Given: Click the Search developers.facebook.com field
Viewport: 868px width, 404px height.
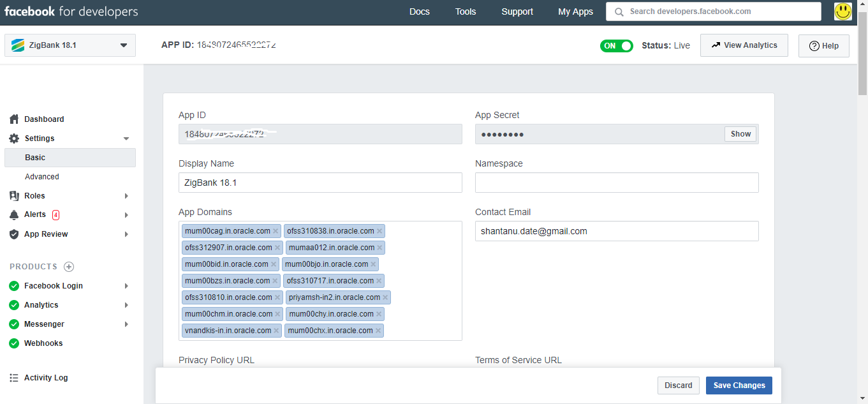Looking at the screenshot, I should [x=714, y=11].
